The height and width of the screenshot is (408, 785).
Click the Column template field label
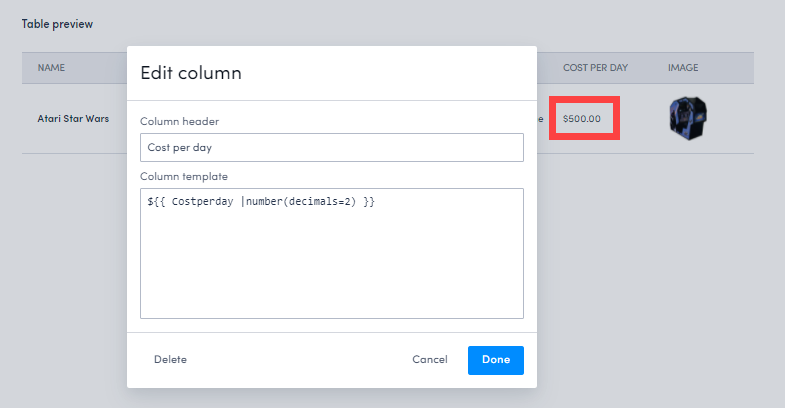pyautogui.click(x=184, y=177)
